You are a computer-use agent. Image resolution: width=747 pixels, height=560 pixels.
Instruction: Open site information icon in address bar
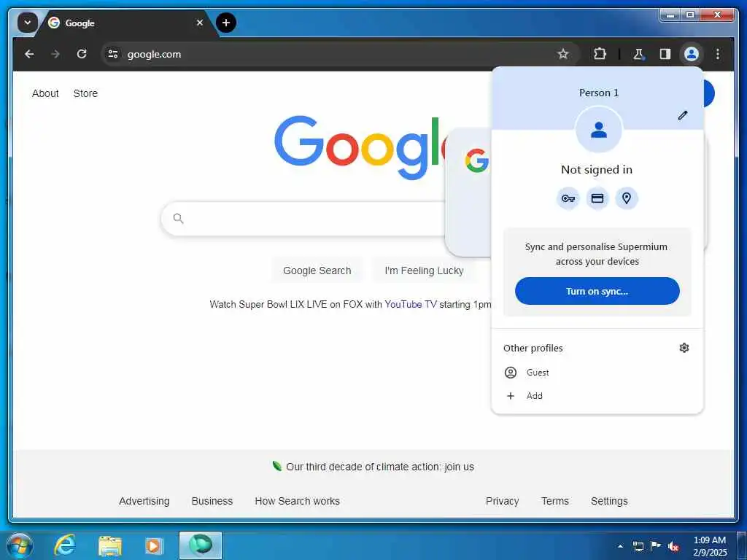pyautogui.click(x=113, y=54)
